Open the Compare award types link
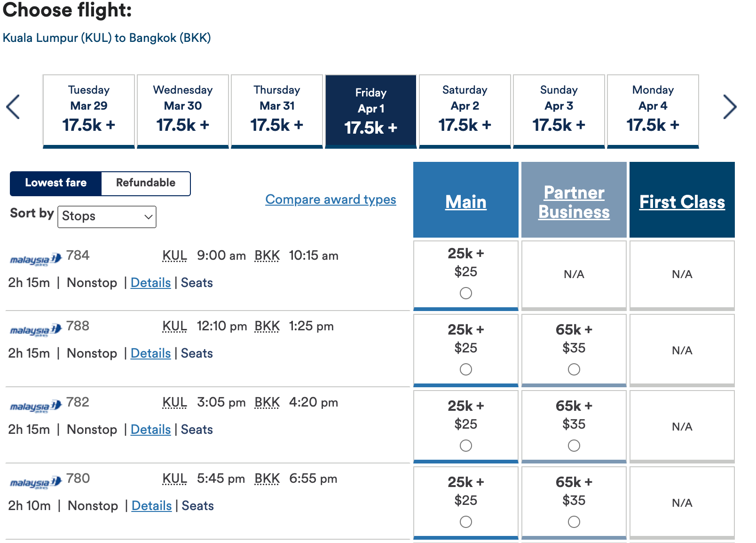756x543 pixels. 331,200
